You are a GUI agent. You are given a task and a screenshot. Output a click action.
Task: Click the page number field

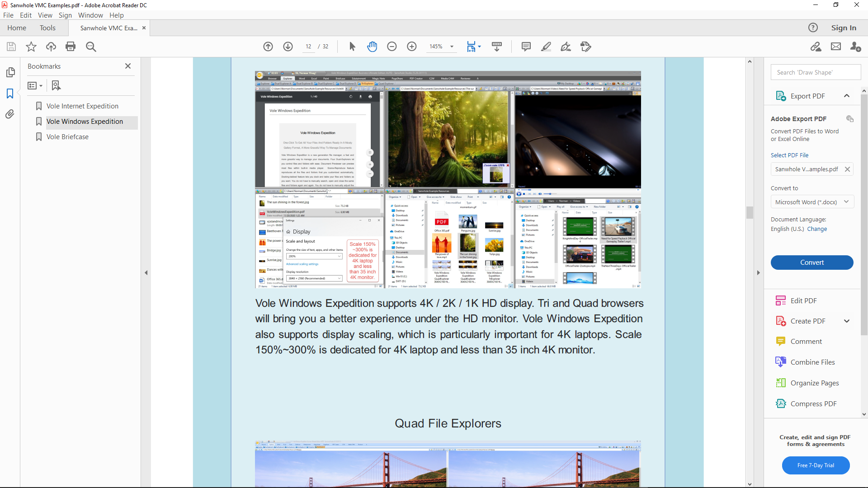[308, 47]
